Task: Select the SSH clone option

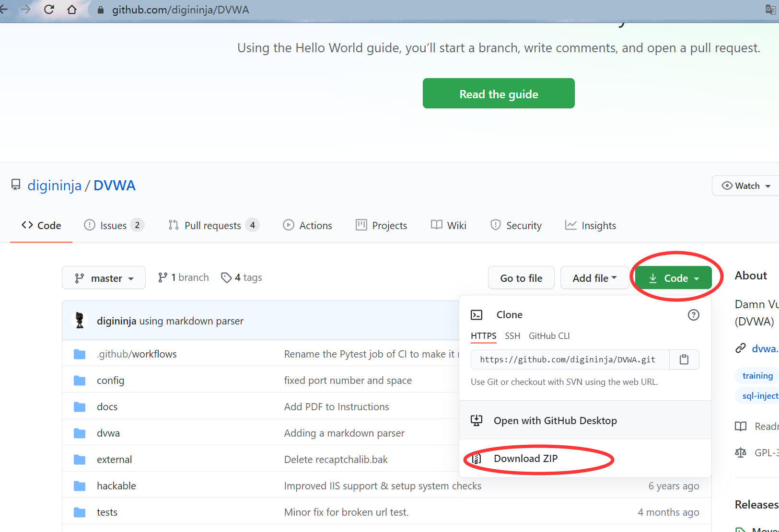Action: (x=512, y=336)
